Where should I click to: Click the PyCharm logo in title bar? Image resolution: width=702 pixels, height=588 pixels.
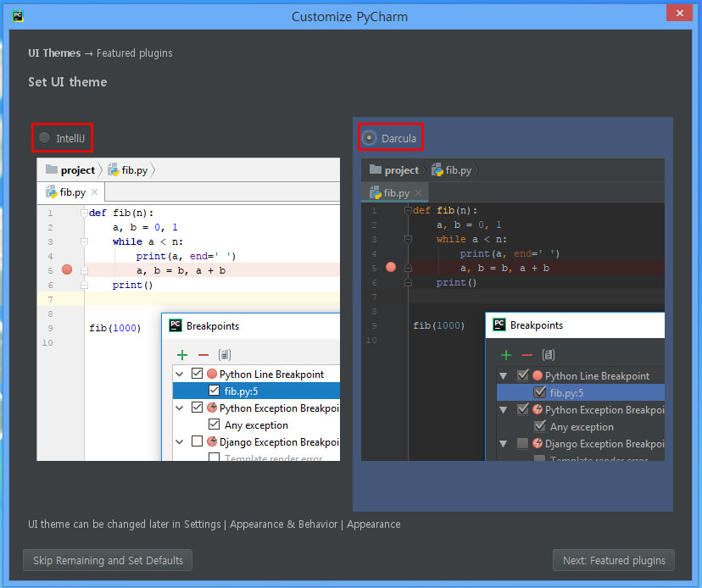tap(18, 15)
